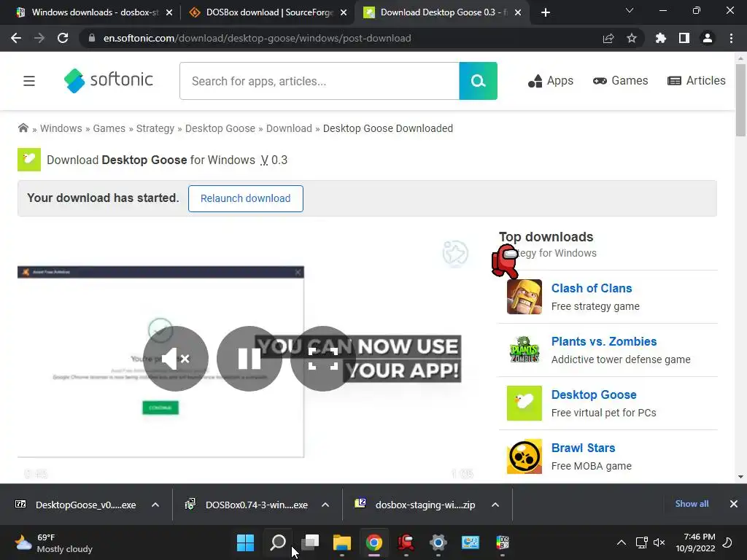Open File Explorer from the taskbar
Screen dimensions: 747x560
(x=342, y=542)
